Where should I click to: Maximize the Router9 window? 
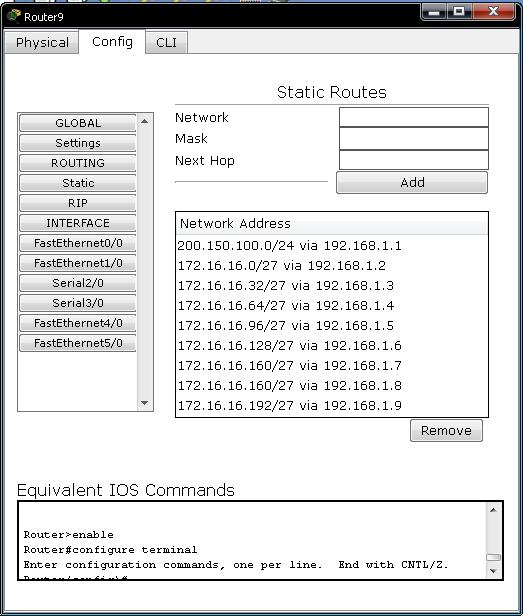coord(459,12)
